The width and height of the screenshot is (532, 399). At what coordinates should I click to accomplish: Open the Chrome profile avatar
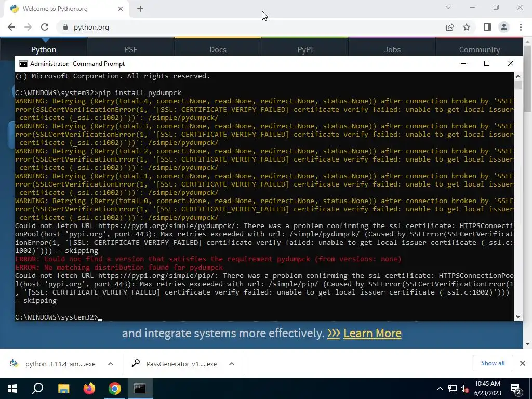point(504,27)
